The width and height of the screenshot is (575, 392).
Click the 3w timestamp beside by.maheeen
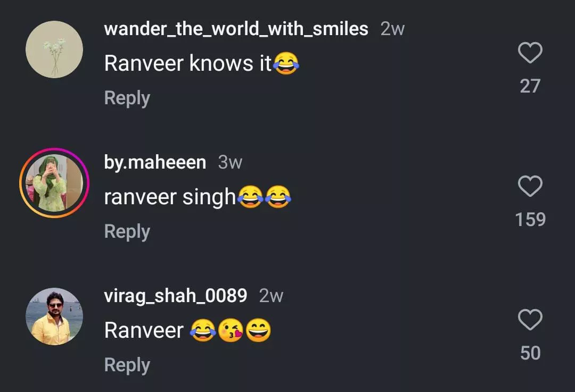[x=230, y=162]
